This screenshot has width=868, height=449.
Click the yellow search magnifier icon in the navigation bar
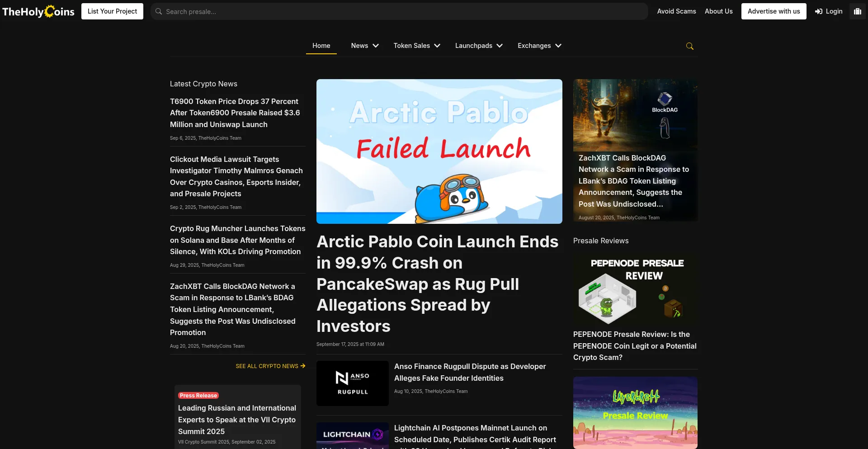pyautogui.click(x=690, y=46)
